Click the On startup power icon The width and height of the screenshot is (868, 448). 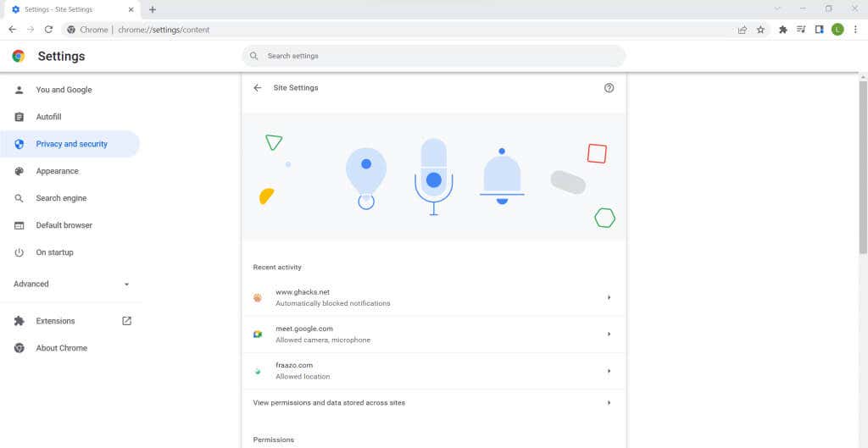[x=19, y=252]
